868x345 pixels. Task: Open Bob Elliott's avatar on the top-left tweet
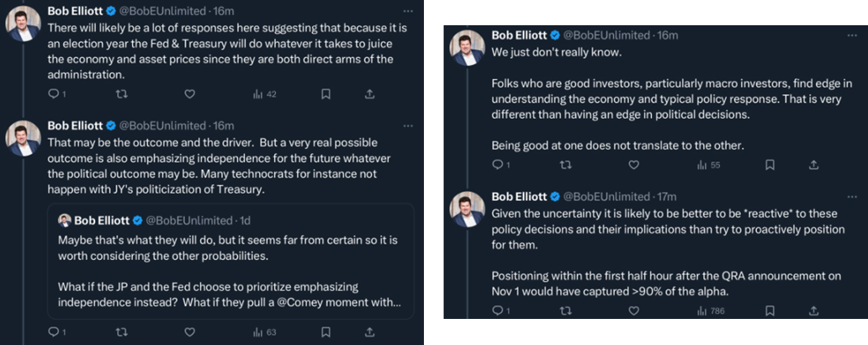click(x=24, y=23)
